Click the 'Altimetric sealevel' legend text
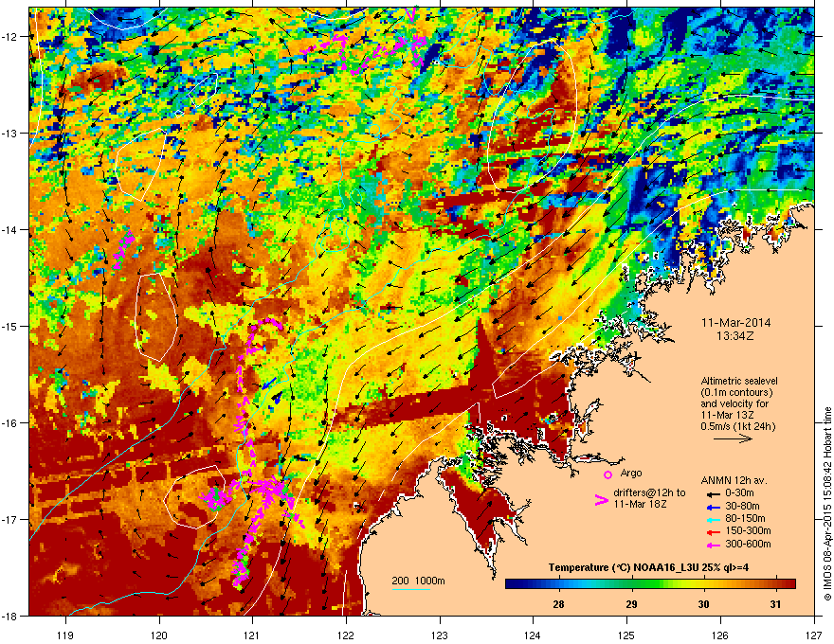Viewport: 834px width, 644px height. click(739, 381)
